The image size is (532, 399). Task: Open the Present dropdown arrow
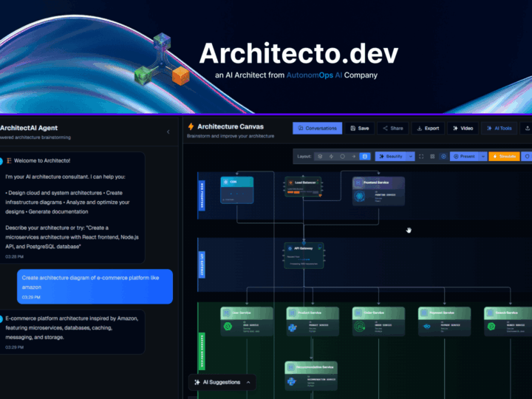point(482,157)
